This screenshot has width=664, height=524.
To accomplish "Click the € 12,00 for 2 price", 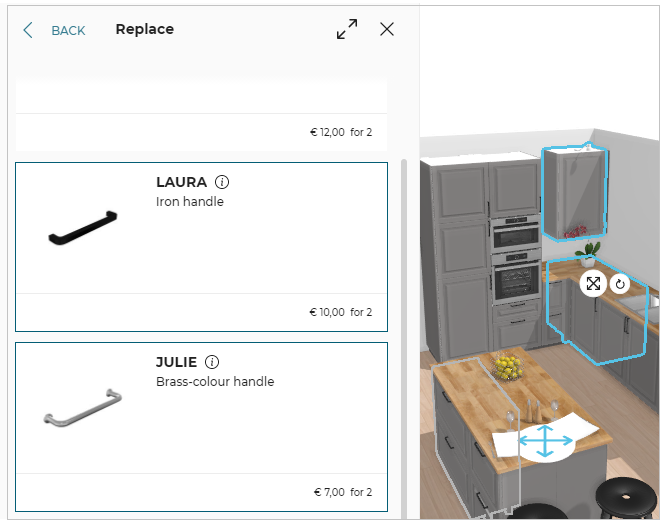I will (341, 132).
